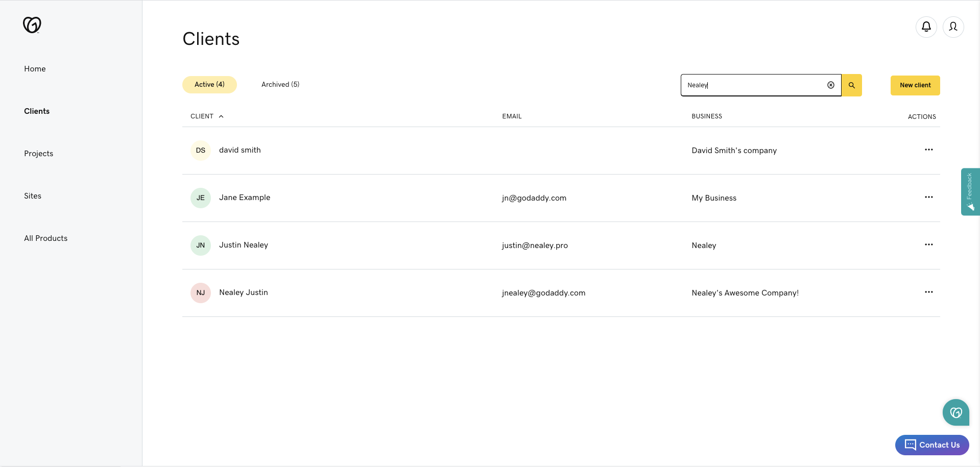Open actions menu for Nealey Justin
The width and height of the screenshot is (980, 467).
coord(928,292)
